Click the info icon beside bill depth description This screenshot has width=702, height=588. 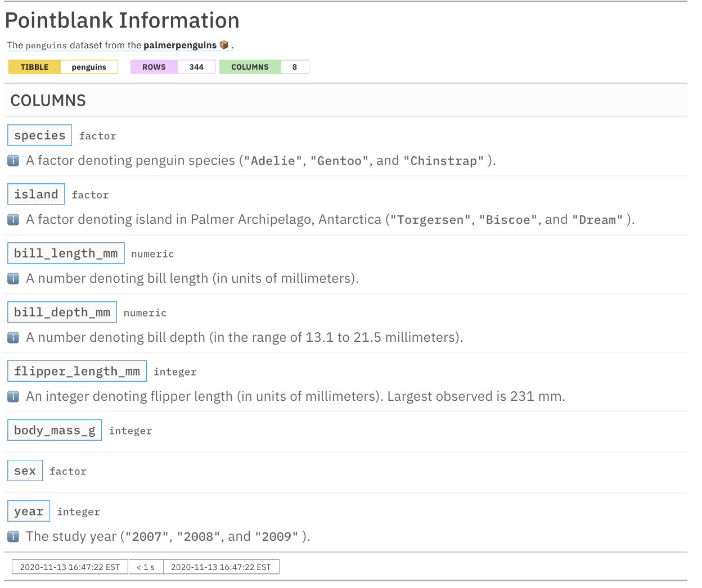pos(13,338)
